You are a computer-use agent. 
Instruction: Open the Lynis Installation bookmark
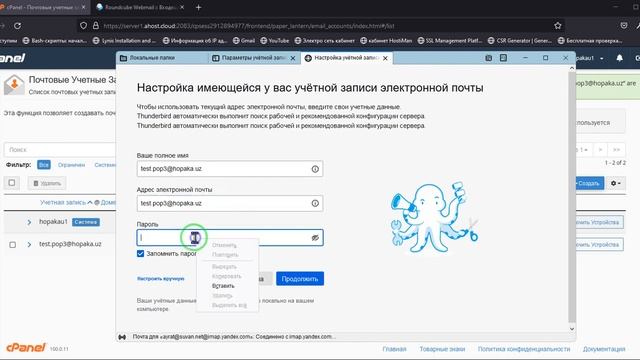pos(124,40)
